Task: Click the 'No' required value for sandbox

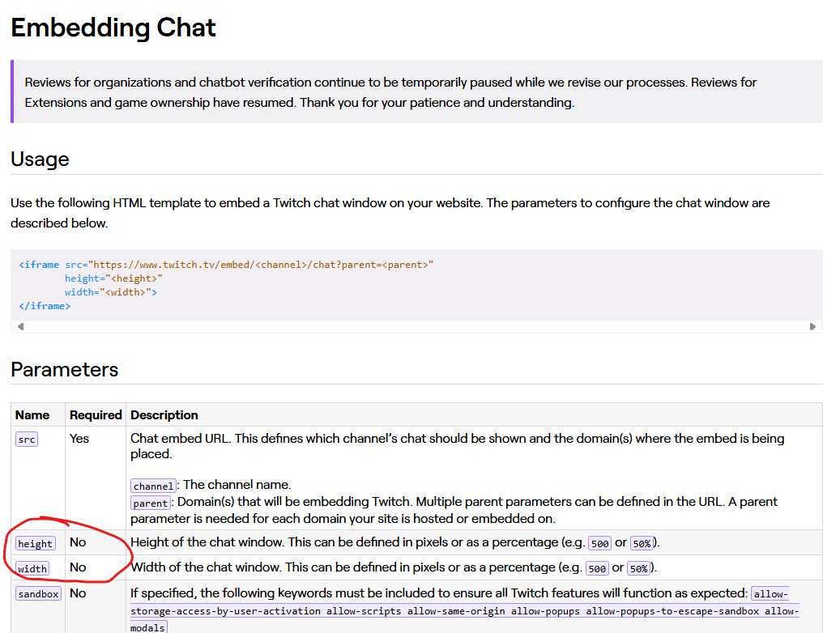Action: (x=78, y=593)
